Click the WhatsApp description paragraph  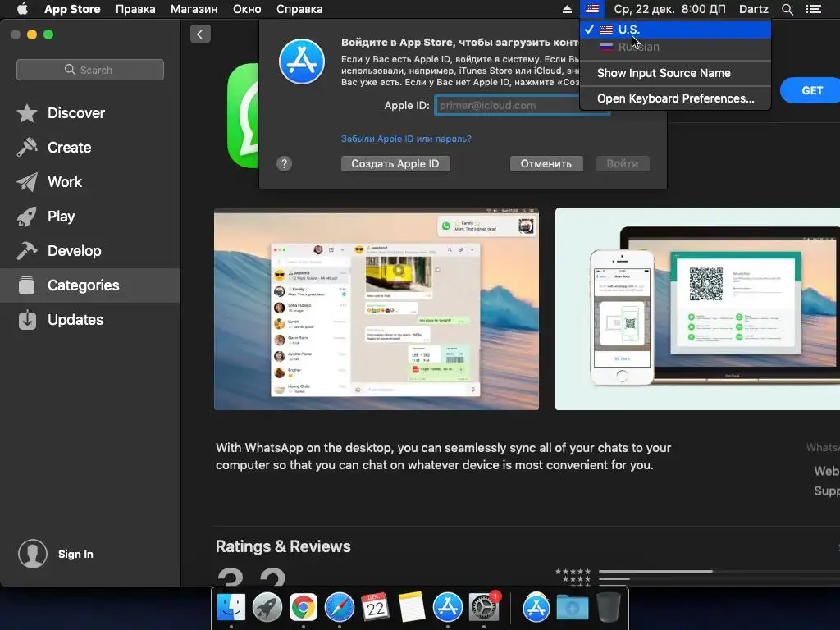pyautogui.click(x=443, y=456)
